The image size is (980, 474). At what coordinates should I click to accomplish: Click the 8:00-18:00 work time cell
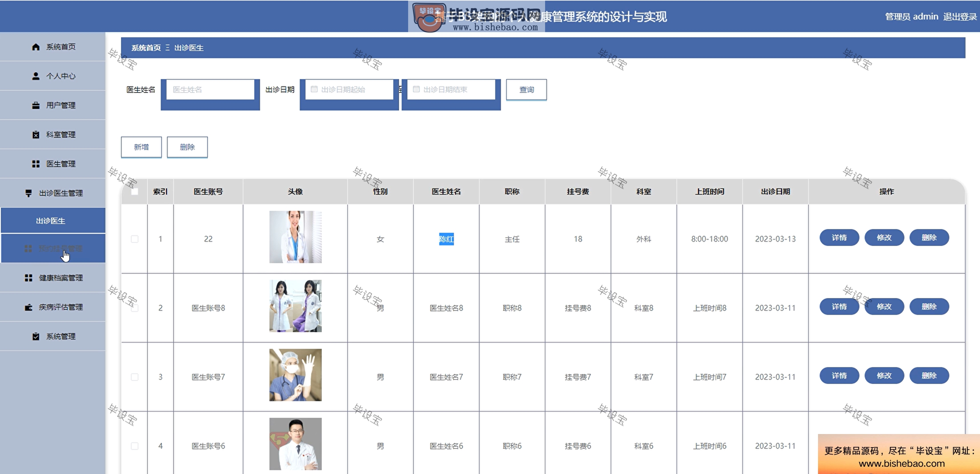[x=710, y=239]
